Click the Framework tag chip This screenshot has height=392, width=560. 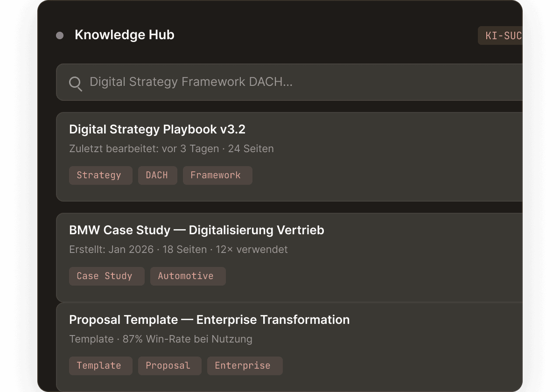(x=217, y=175)
